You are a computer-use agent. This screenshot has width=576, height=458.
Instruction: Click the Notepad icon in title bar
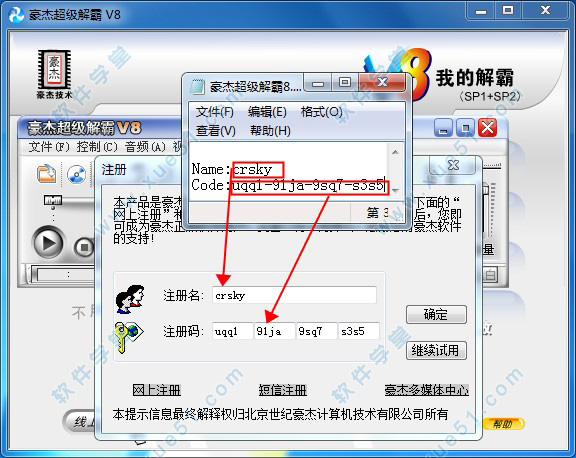(197, 86)
